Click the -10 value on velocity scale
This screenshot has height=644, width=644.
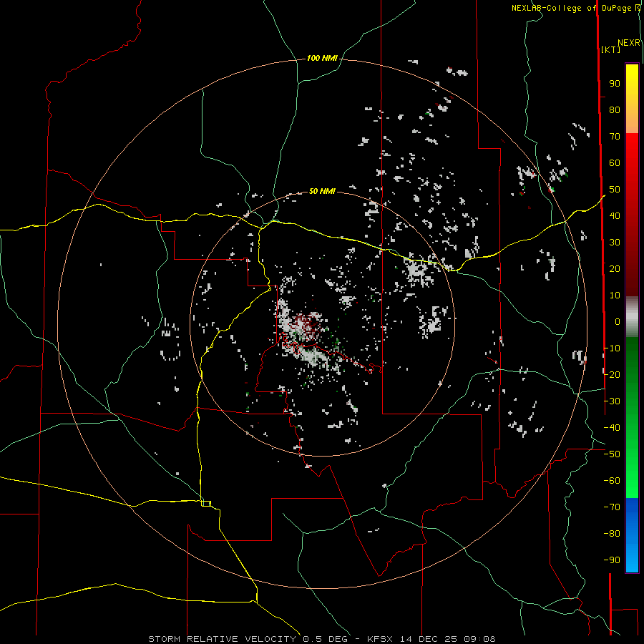click(612, 348)
